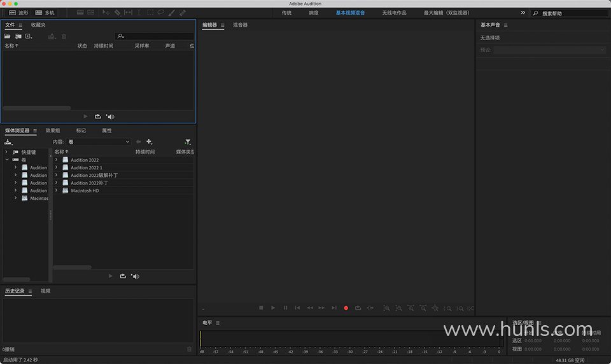The width and height of the screenshot is (611, 364).
Task: Select the Marquee Selection tool
Action: (x=150, y=13)
